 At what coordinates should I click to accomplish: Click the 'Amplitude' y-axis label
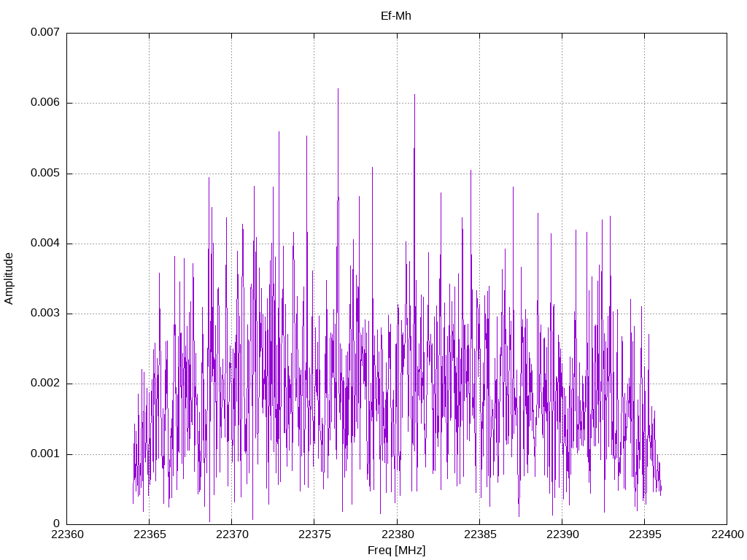(9, 279)
